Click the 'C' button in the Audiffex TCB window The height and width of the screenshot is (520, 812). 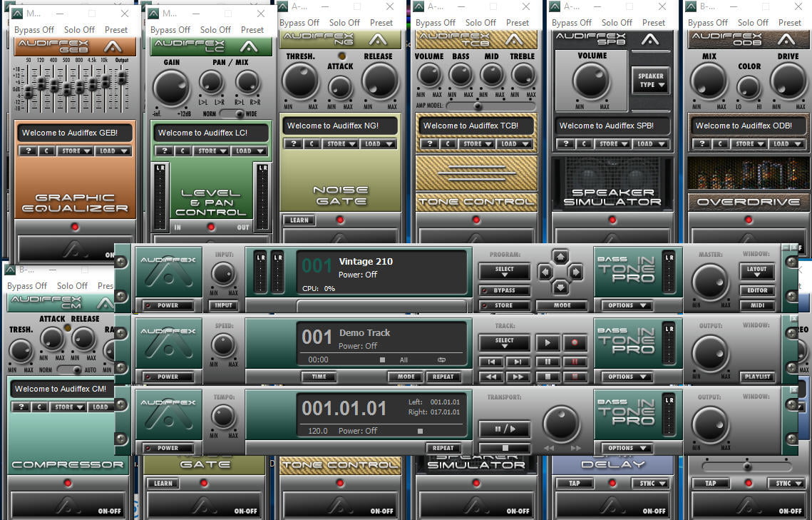pos(448,143)
